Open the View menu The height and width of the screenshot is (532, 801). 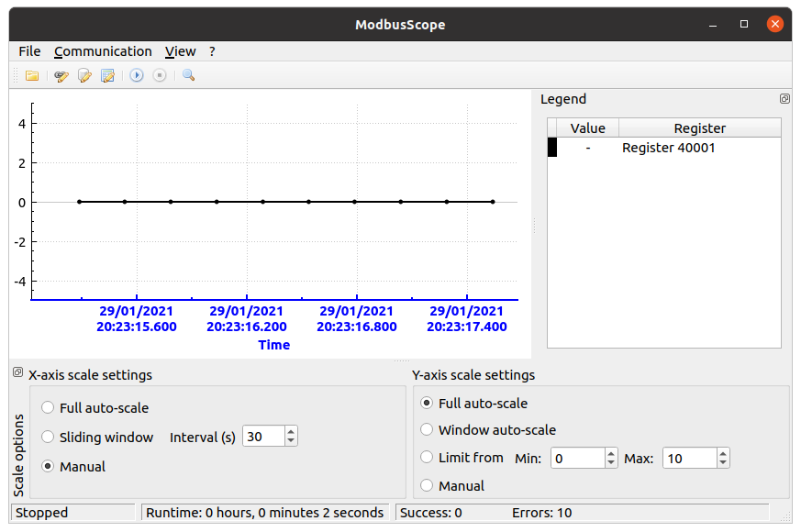pos(180,51)
